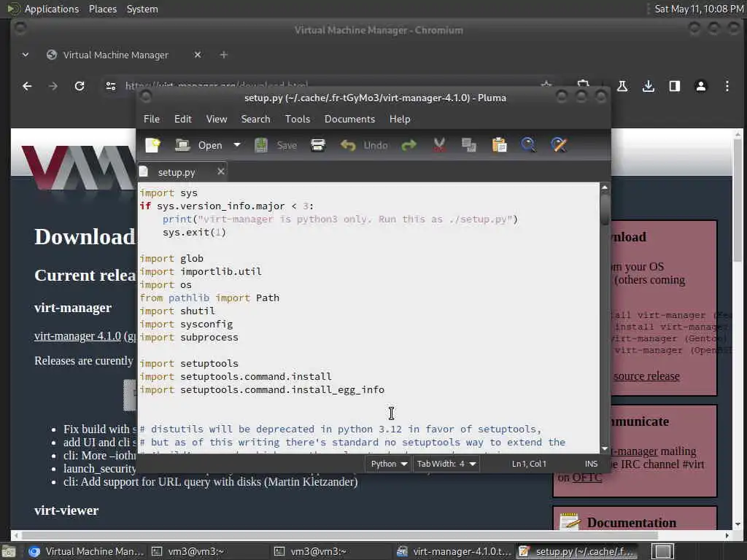Click the Chromium forward arrow button
This screenshot has width=747, height=560.
[x=53, y=86]
